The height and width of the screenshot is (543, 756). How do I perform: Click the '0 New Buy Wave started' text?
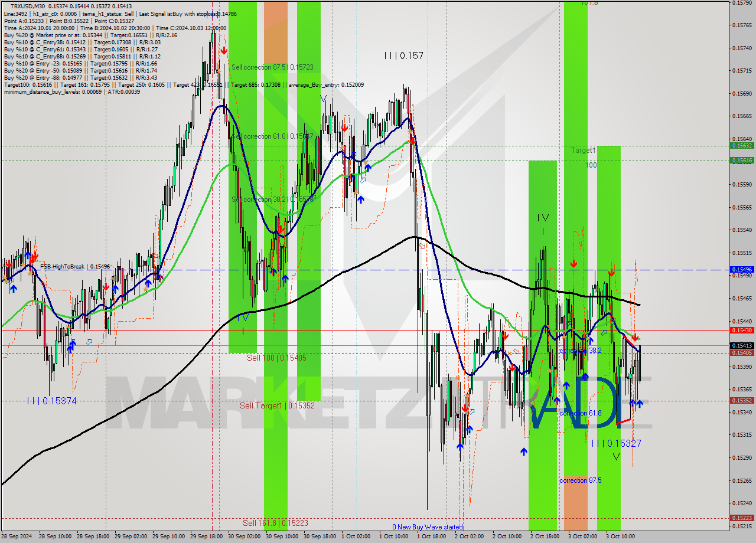(x=428, y=527)
